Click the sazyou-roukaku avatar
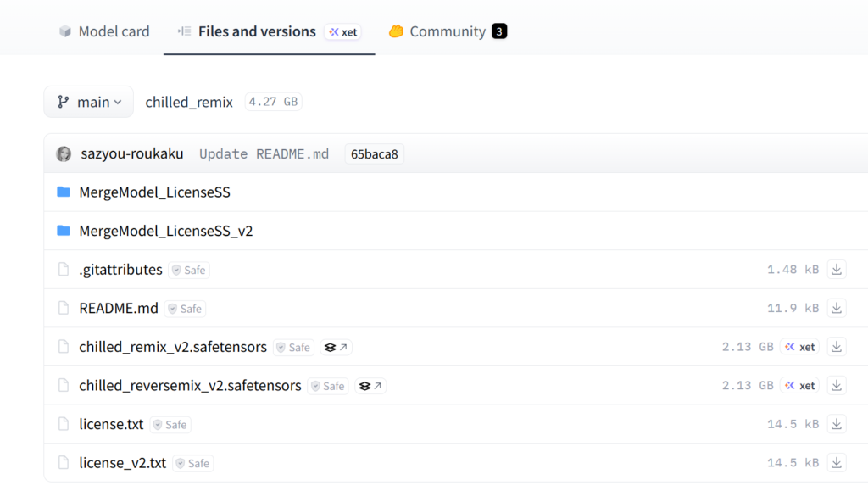The image size is (868, 491). click(x=64, y=153)
